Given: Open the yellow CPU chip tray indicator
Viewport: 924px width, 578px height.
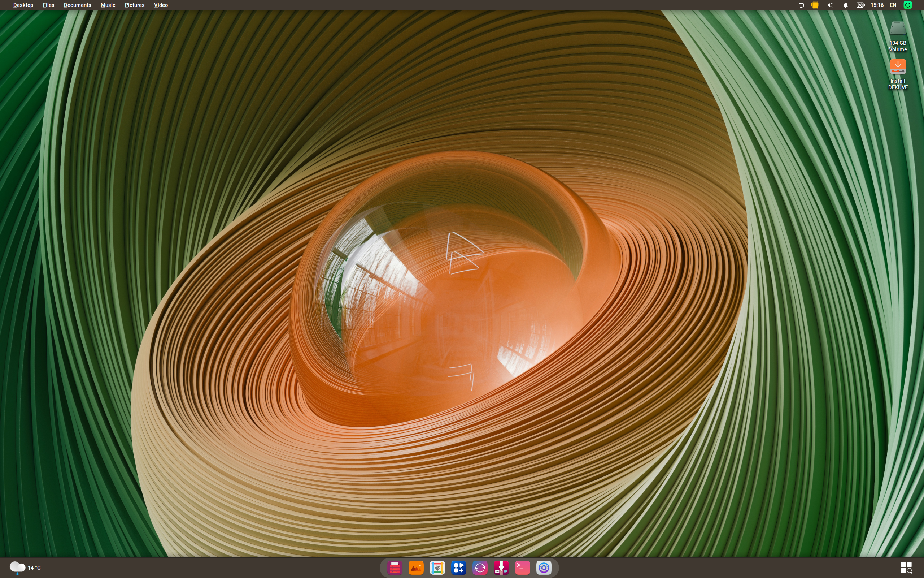Looking at the screenshot, I should (x=815, y=5).
